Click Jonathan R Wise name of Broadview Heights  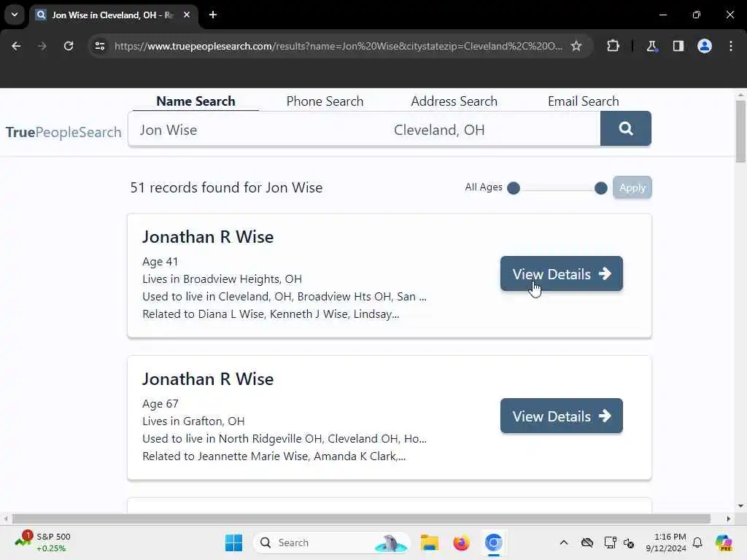208,237
